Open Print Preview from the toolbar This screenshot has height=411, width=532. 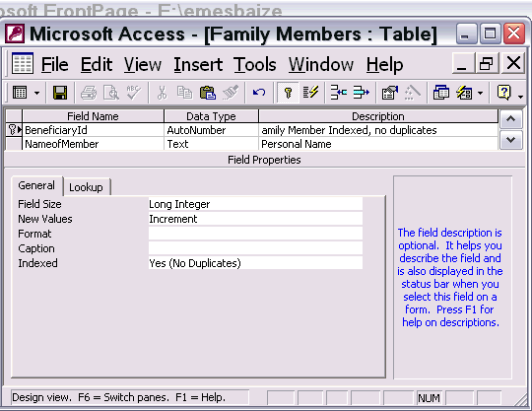(x=111, y=93)
